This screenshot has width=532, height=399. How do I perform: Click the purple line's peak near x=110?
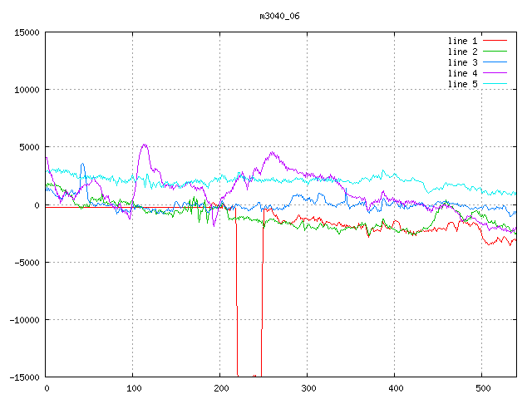pyautogui.click(x=145, y=145)
